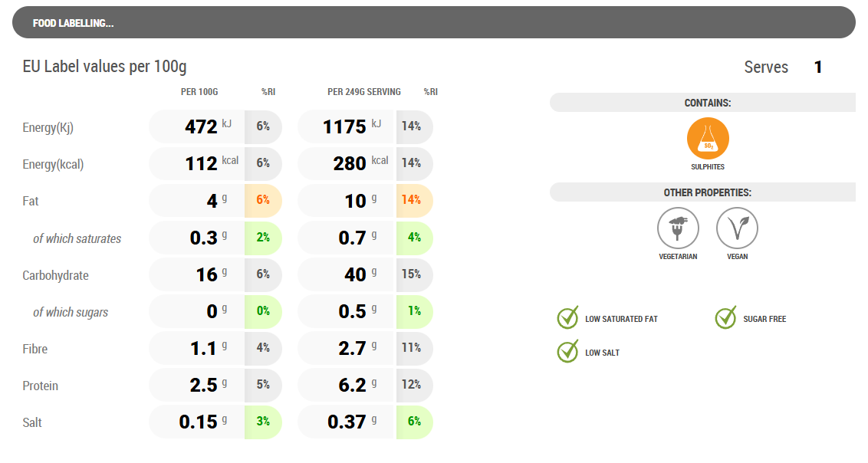Click the 472 kJ energy value

click(202, 126)
